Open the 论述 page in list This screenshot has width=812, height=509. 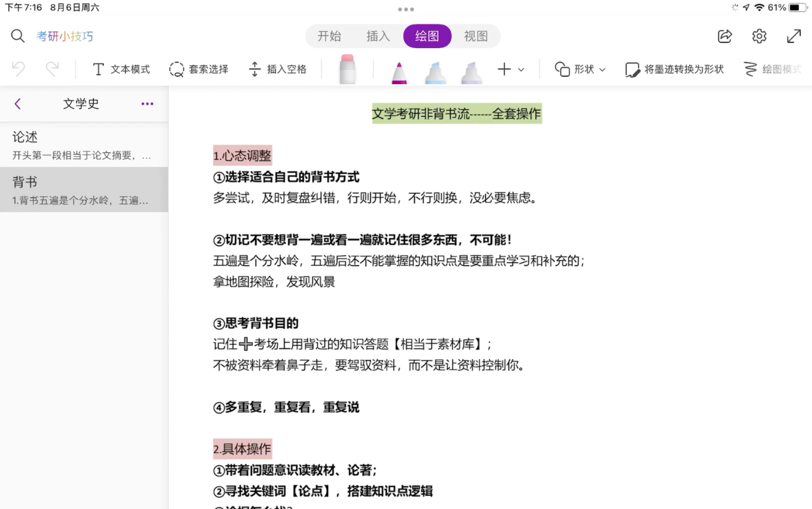84,145
